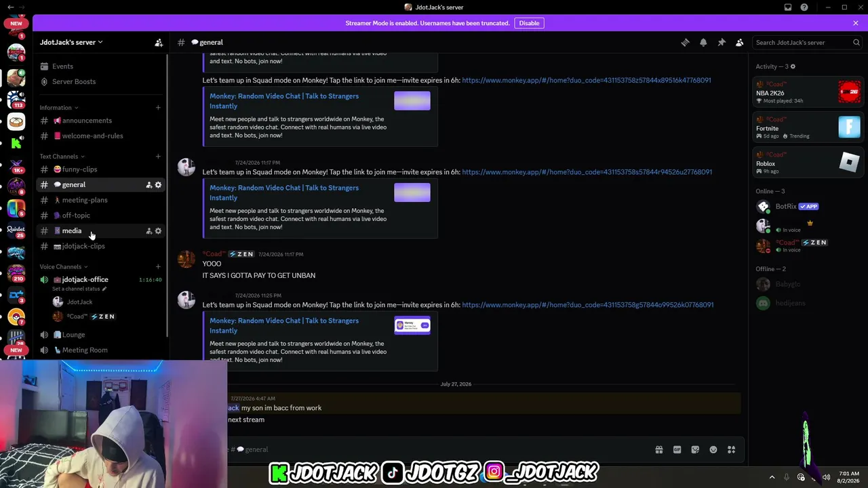Open the Monkey link ending 47768091

pyautogui.click(x=587, y=80)
